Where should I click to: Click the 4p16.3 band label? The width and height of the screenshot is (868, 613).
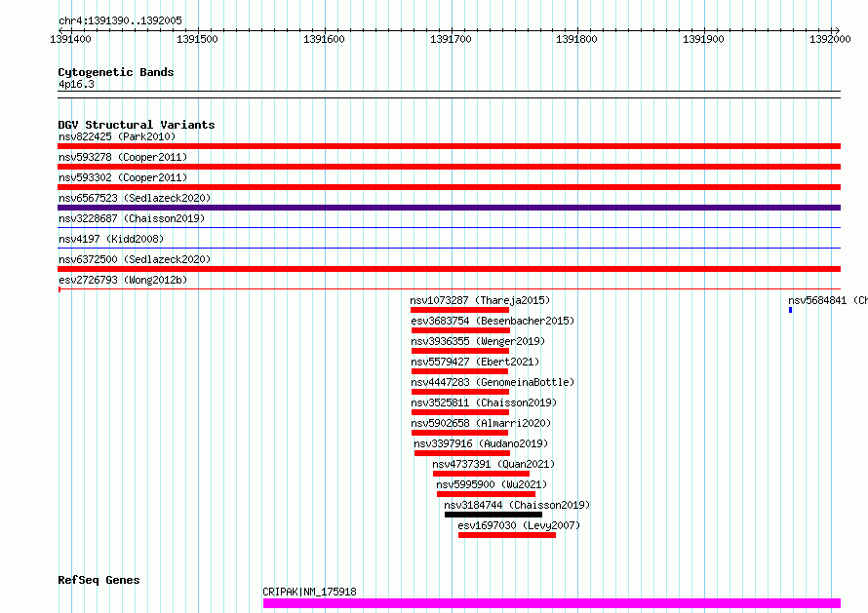coord(76,84)
